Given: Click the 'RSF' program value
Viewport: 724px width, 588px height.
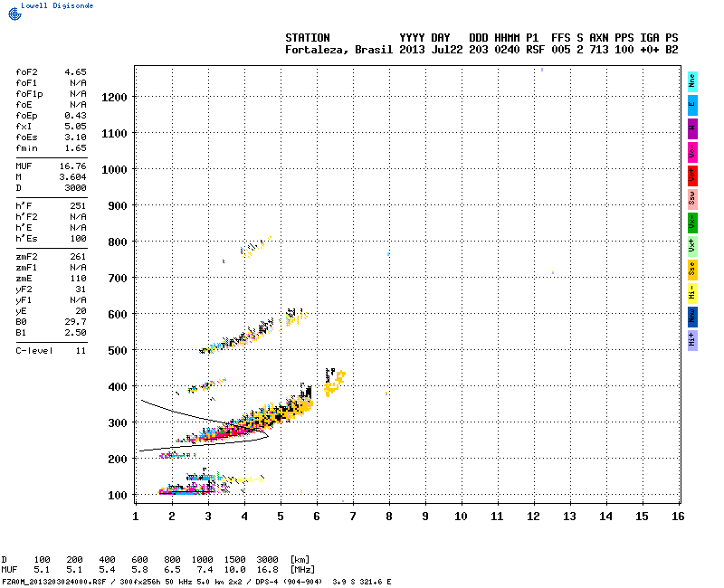Looking at the screenshot, I should pos(535,50).
